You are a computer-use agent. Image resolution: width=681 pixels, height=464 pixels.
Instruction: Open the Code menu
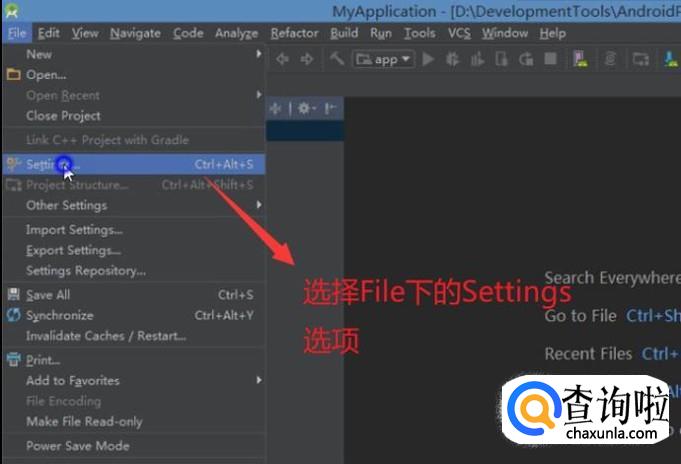[x=188, y=33]
